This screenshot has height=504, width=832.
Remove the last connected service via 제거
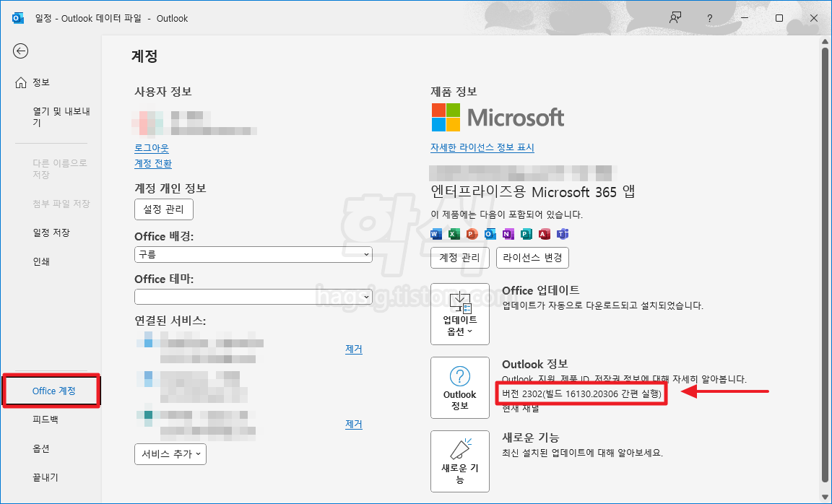click(x=353, y=425)
